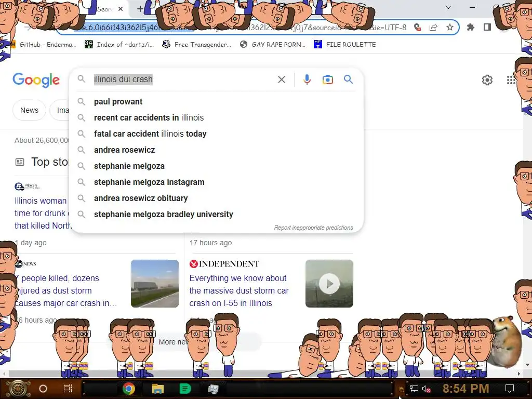
Task: Open a new Chrome tab
Action: pos(140,9)
